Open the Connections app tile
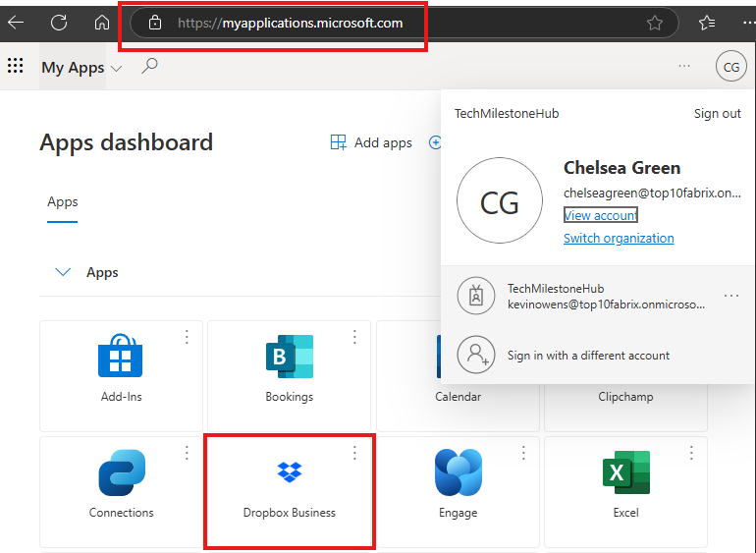 coord(121,492)
